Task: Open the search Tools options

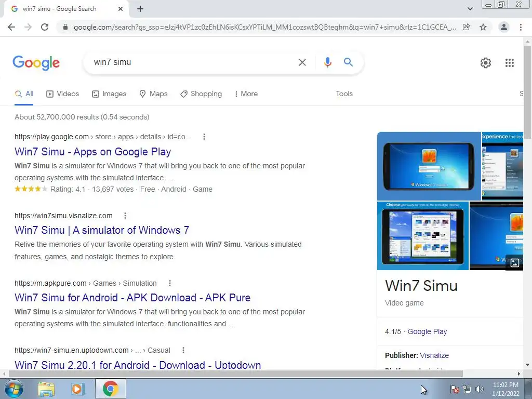Action: point(344,94)
